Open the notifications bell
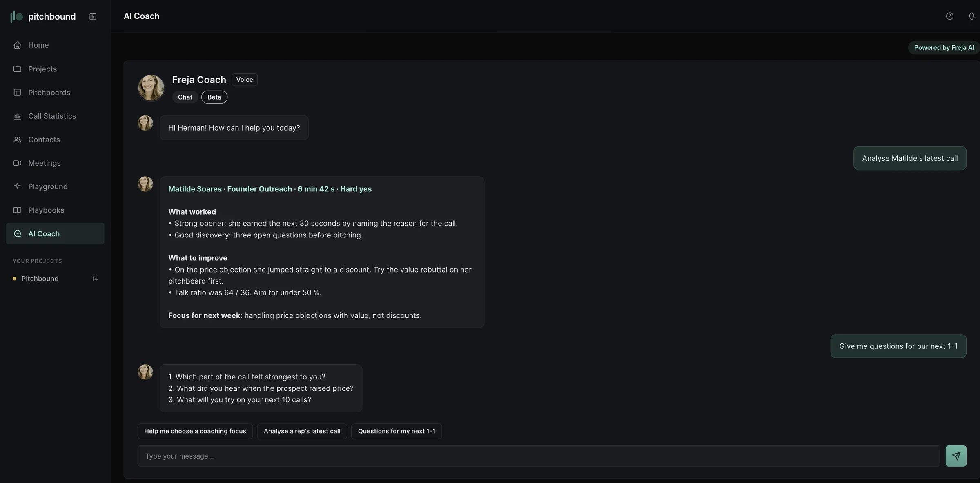 [971, 16]
